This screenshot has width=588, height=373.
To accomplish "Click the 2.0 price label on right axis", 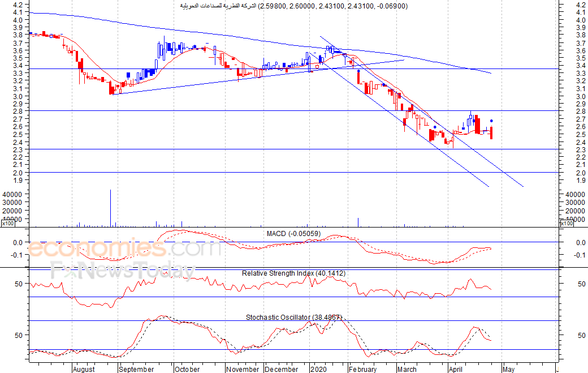I will click(581, 173).
